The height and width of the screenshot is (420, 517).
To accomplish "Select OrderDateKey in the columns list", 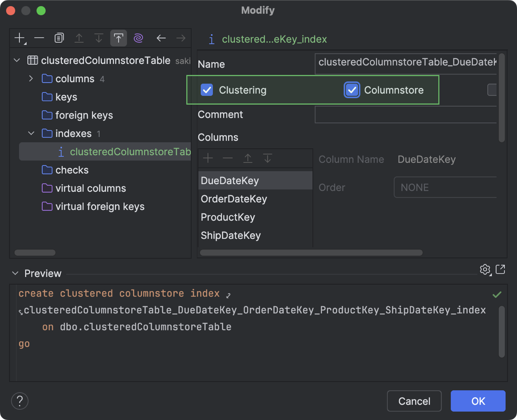I will 234,199.
